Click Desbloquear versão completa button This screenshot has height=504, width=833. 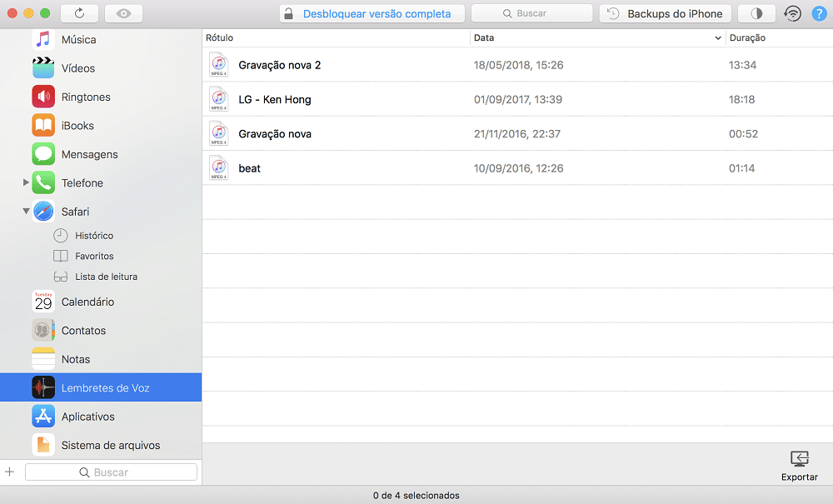(372, 13)
